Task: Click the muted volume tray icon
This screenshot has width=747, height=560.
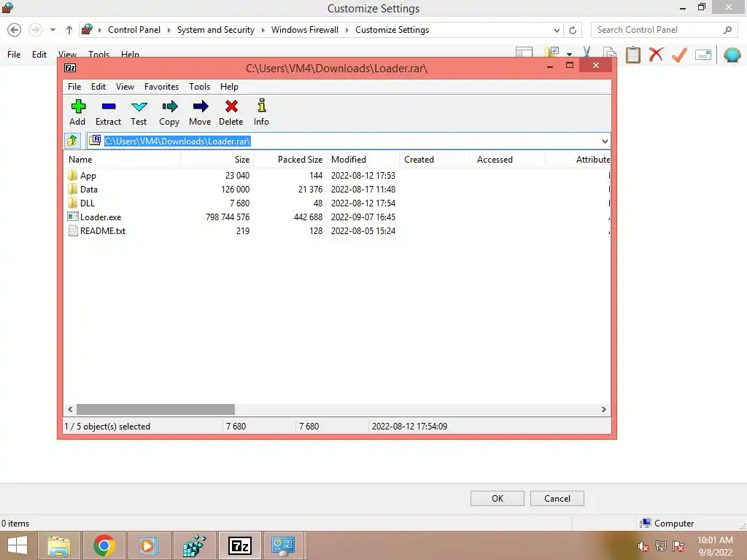Action: coord(643,546)
